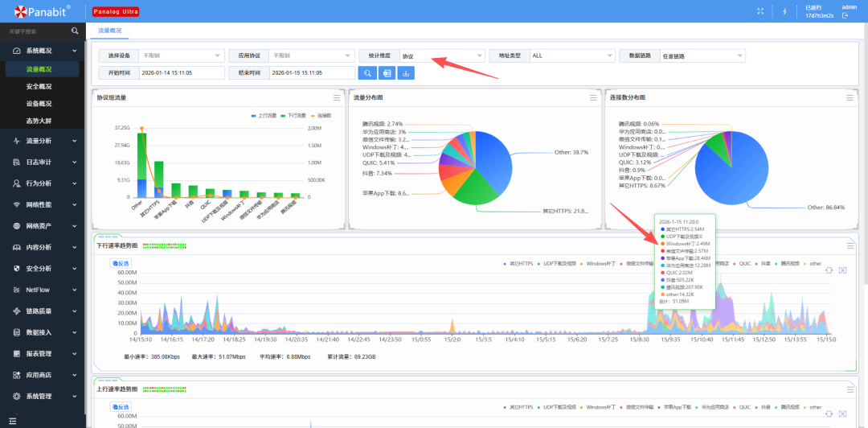Click the 系统管理 gear icon in sidebar
Screen dimensions: 868x428
click(x=16, y=397)
